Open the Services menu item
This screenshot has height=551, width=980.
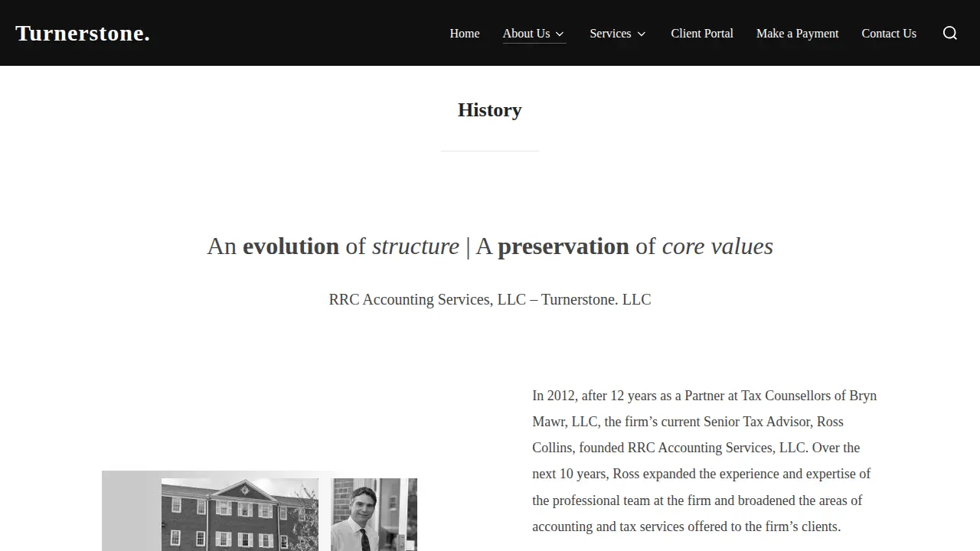pyautogui.click(x=610, y=33)
